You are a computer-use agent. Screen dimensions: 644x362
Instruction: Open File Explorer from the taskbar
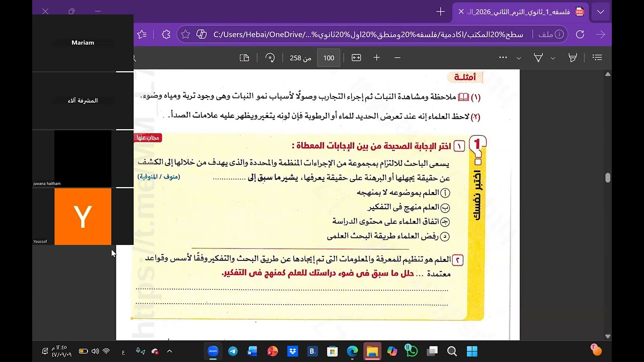[x=372, y=351]
